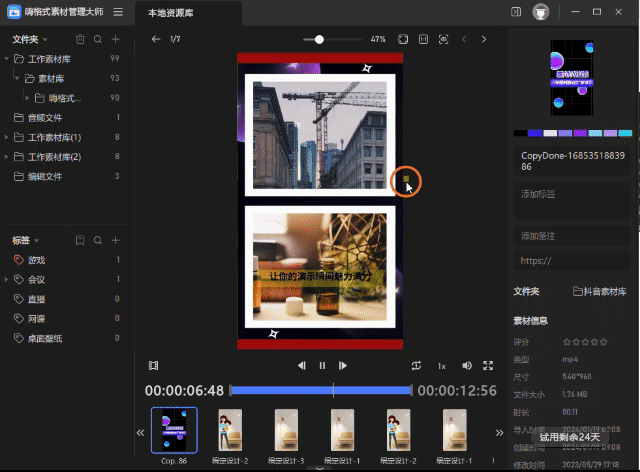Pick the blue color swatch
640x472 pixels.
535,133
